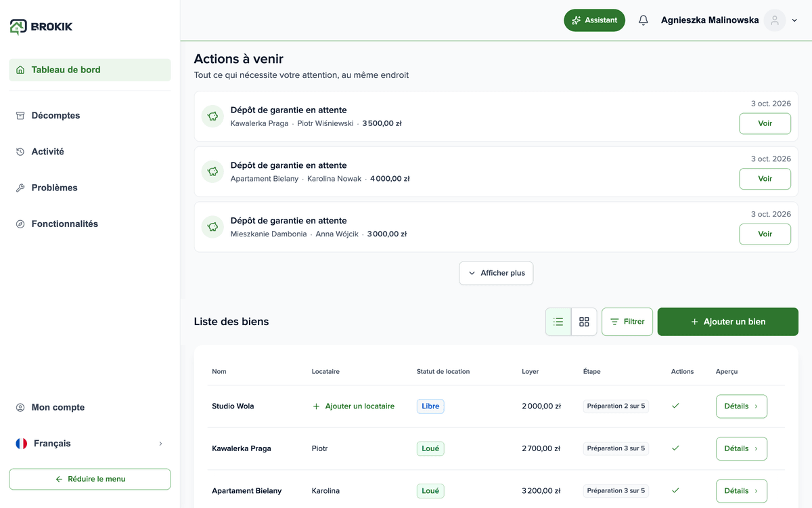812x508 pixels.
Task: Click the Brokik logo
Action: pyautogui.click(x=41, y=26)
